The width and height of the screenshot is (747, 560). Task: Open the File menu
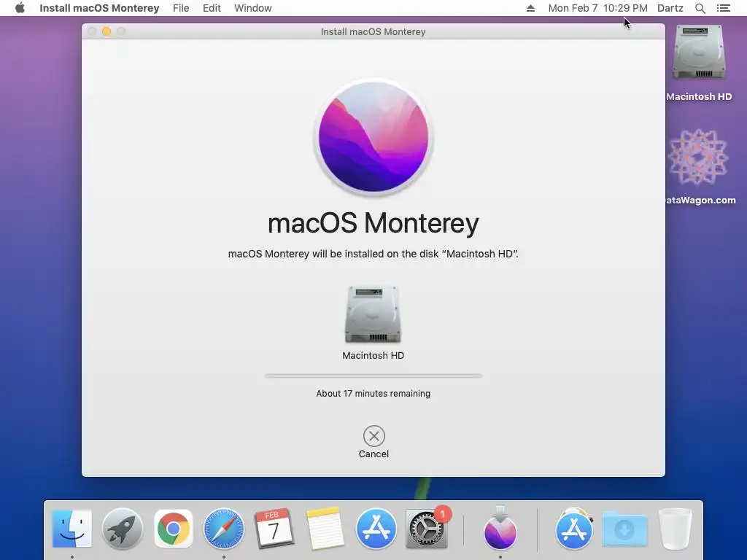click(x=181, y=8)
